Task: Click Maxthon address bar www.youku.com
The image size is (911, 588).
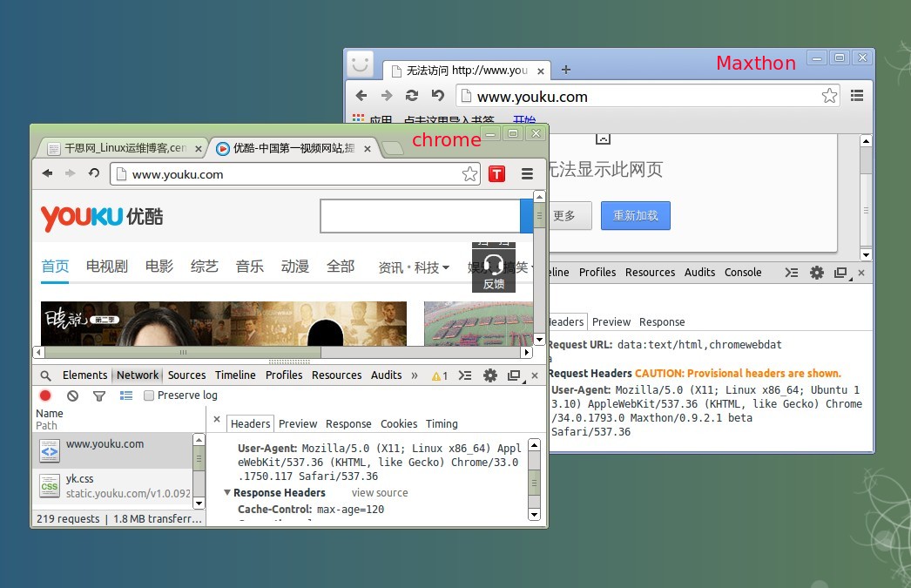Action: point(650,96)
